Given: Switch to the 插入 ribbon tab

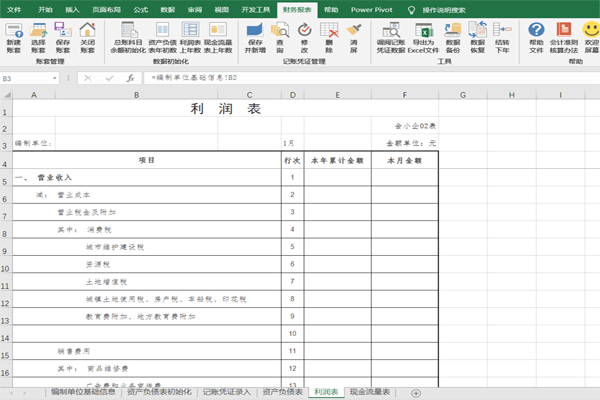Looking at the screenshot, I should point(72,10).
